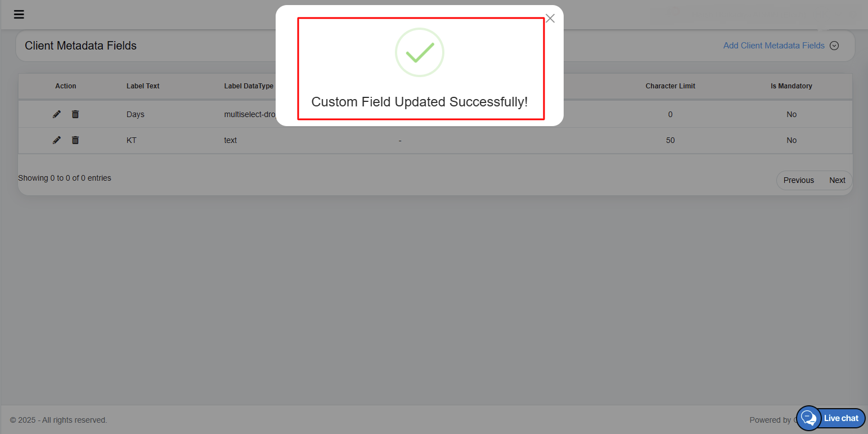
Task: Delete the KT metadata field
Action: (75, 140)
